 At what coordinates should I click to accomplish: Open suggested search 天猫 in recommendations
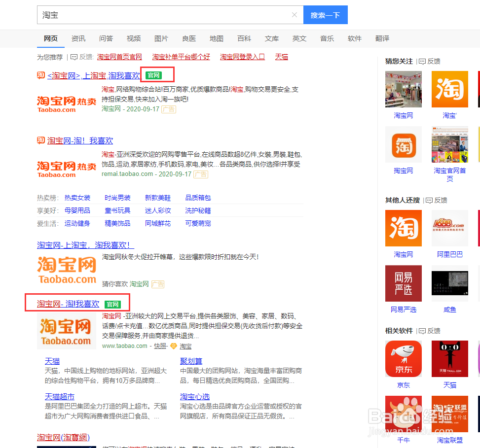pos(281,57)
